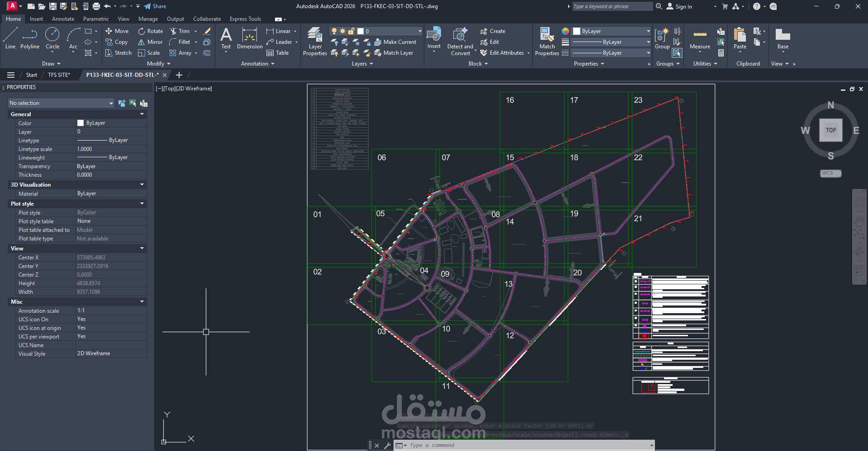The image size is (868, 451).
Task: Click the Make Current layer button
Action: point(395,42)
